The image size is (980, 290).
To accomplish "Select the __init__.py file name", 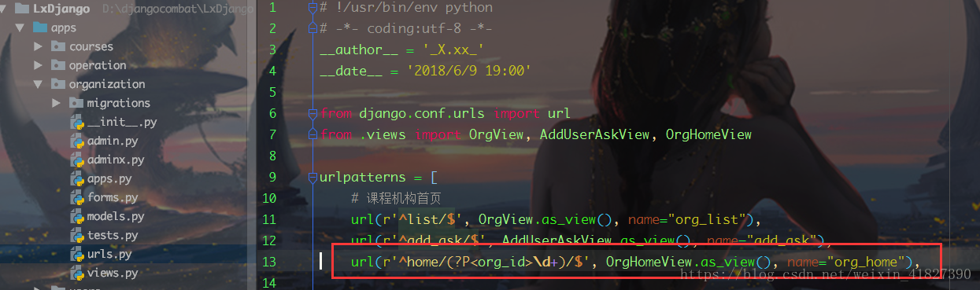I will 122,122.
